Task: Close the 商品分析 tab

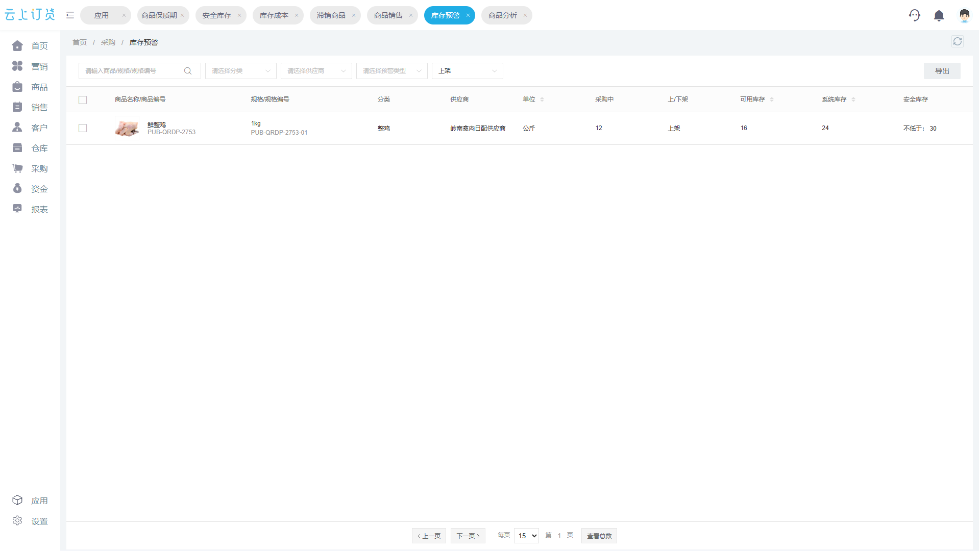Action: [x=525, y=15]
